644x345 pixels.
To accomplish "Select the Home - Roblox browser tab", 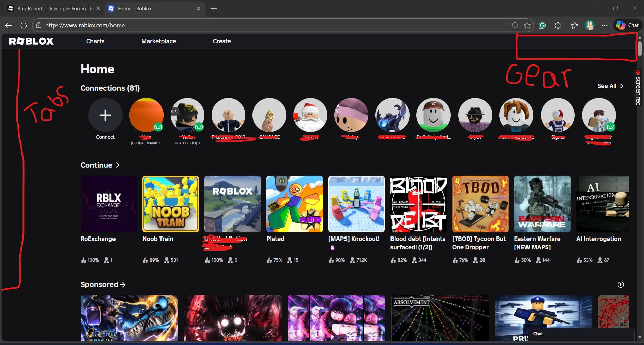I will (155, 9).
